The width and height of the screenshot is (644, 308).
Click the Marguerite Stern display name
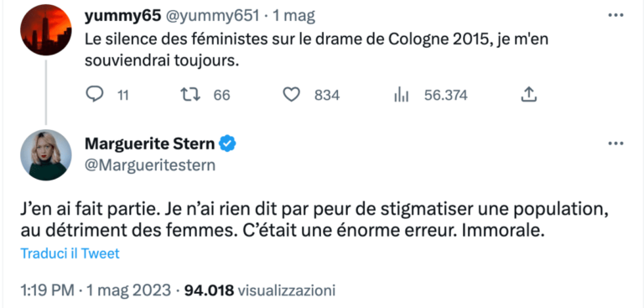pyautogui.click(x=149, y=144)
